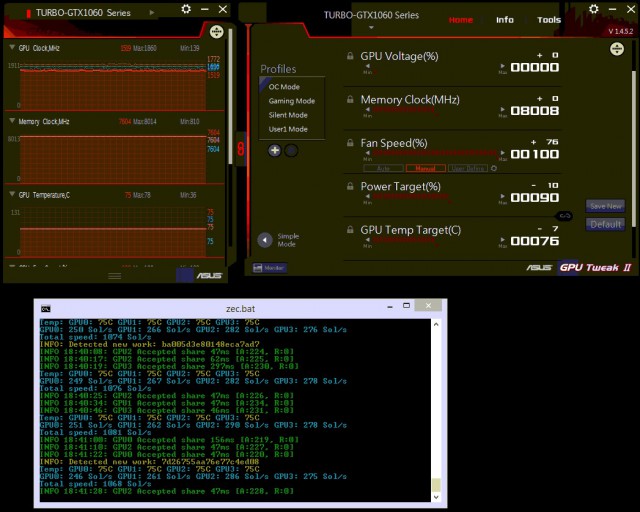Click the Memory Clock value 08008
This screenshot has width=640, height=512.
pos(535,111)
